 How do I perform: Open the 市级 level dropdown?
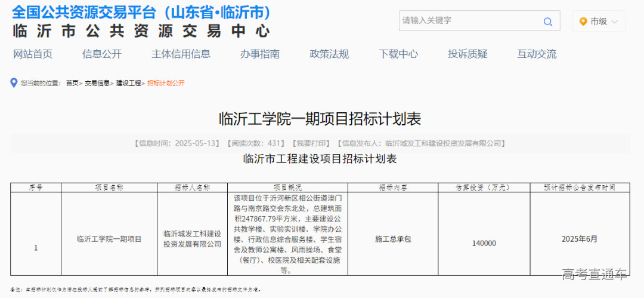pos(599,21)
